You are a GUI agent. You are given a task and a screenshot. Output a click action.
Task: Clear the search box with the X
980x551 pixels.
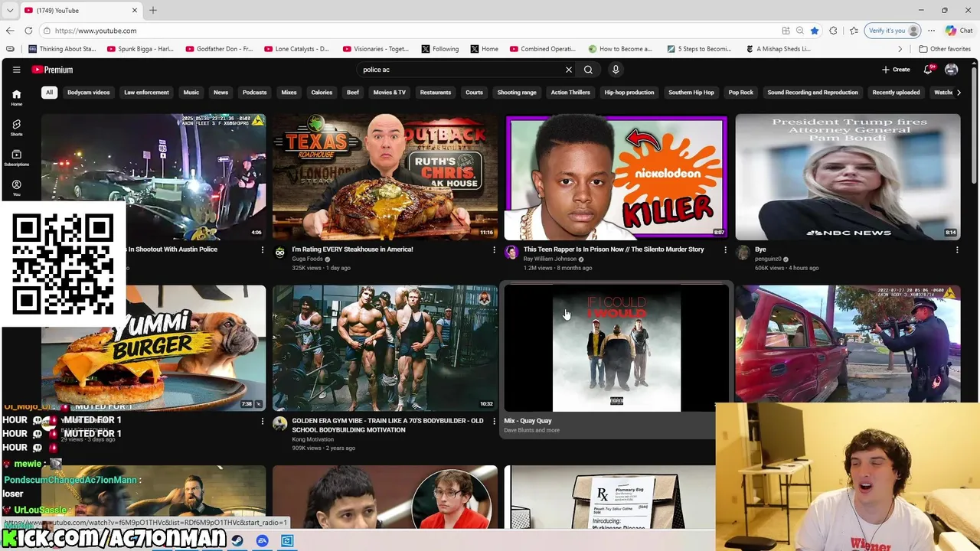[569, 70]
